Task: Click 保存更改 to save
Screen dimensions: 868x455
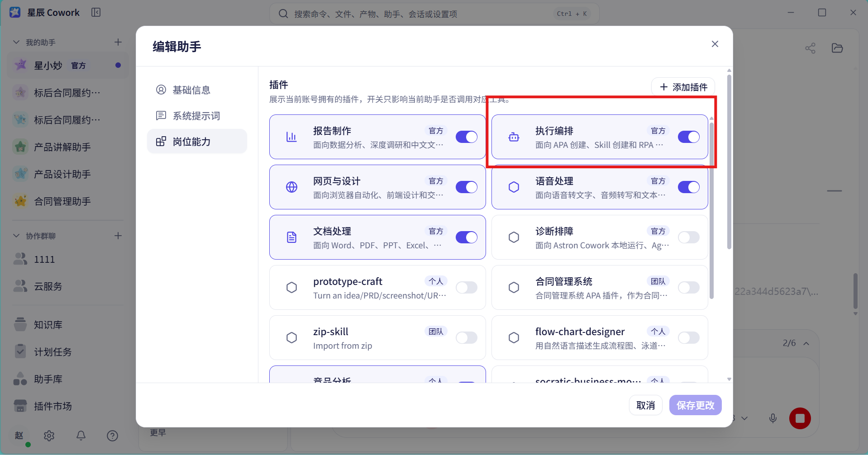Action: click(695, 405)
